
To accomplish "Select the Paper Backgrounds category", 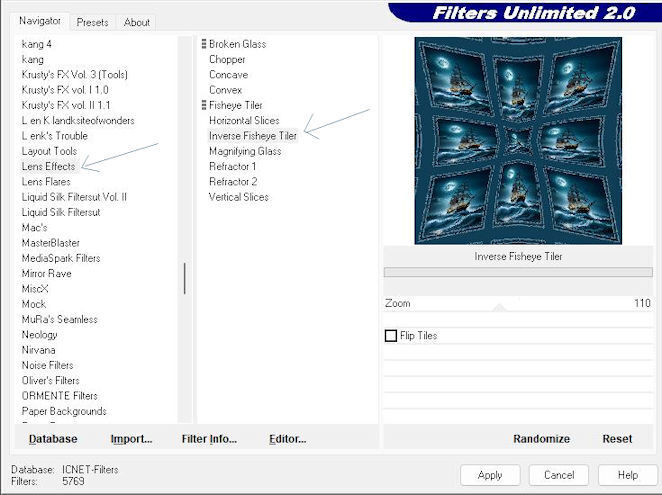I will coord(64,411).
